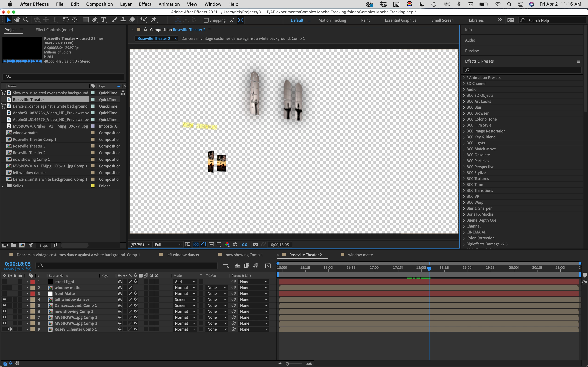Click the yellow label swatch for the Solids folder
Viewport: 588px width, 367px height.
[93, 186]
